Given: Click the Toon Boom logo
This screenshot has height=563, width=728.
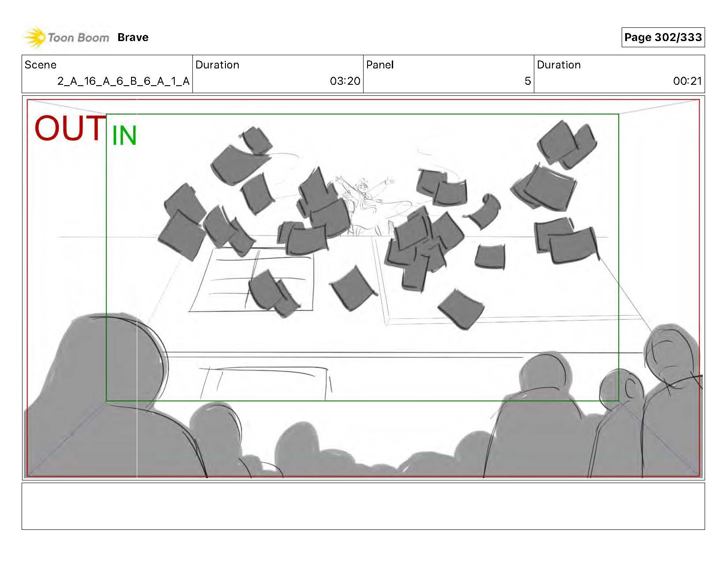Looking at the screenshot, I should 66,38.
